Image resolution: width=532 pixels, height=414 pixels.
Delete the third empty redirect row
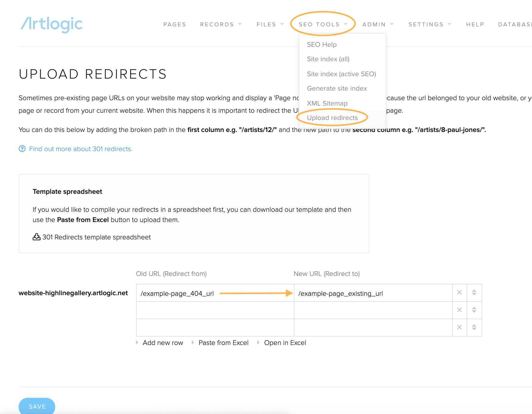pyautogui.click(x=459, y=327)
